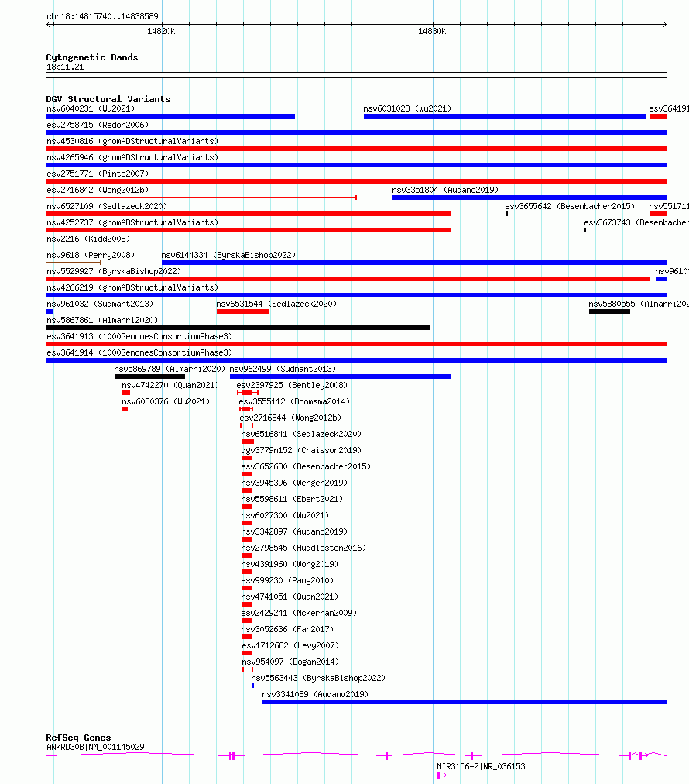
Task: Click nsv4530816 (gnomADStructuralVariants) label
Action: [132, 141]
